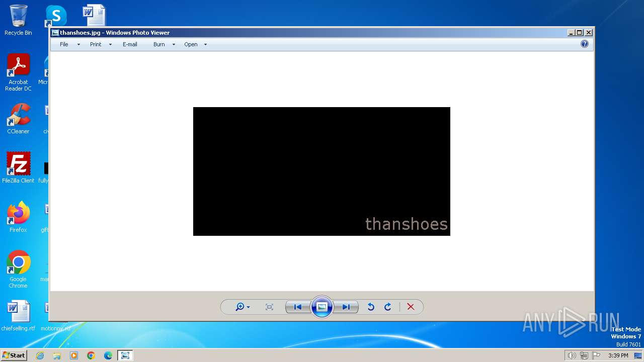Screen dimensions: 644x362
Task: Close the Photo Viewer window
Action: click(589, 33)
